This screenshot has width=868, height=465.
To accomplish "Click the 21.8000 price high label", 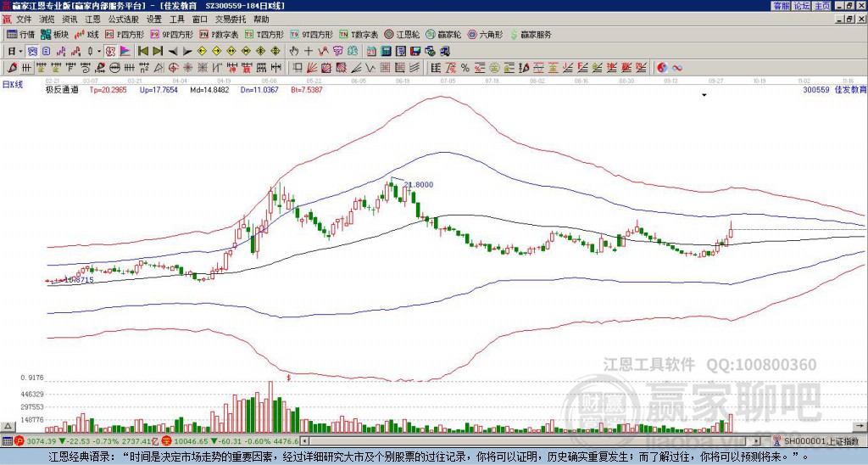I will click(419, 185).
